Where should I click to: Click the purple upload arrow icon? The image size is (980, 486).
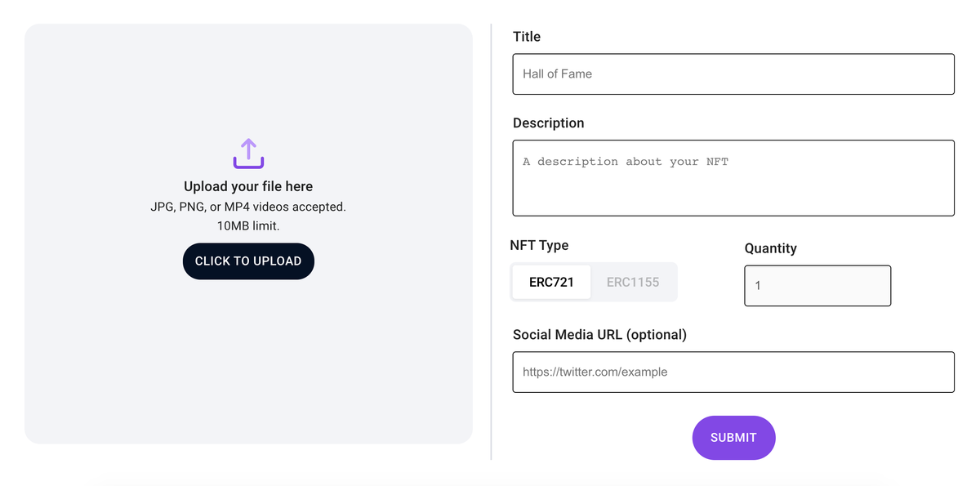click(248, 154)
